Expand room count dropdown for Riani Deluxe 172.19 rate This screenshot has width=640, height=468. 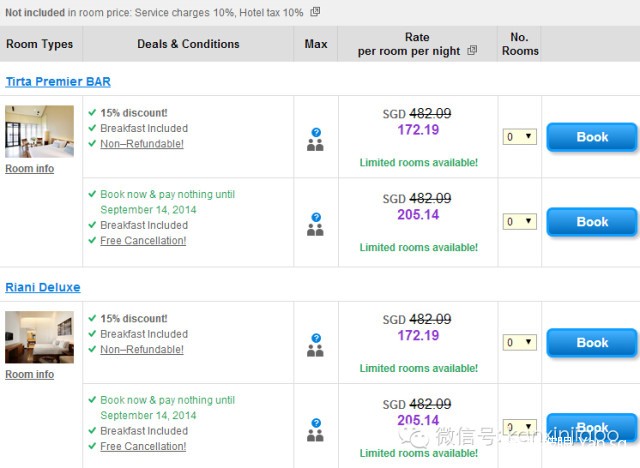(519, 343)
